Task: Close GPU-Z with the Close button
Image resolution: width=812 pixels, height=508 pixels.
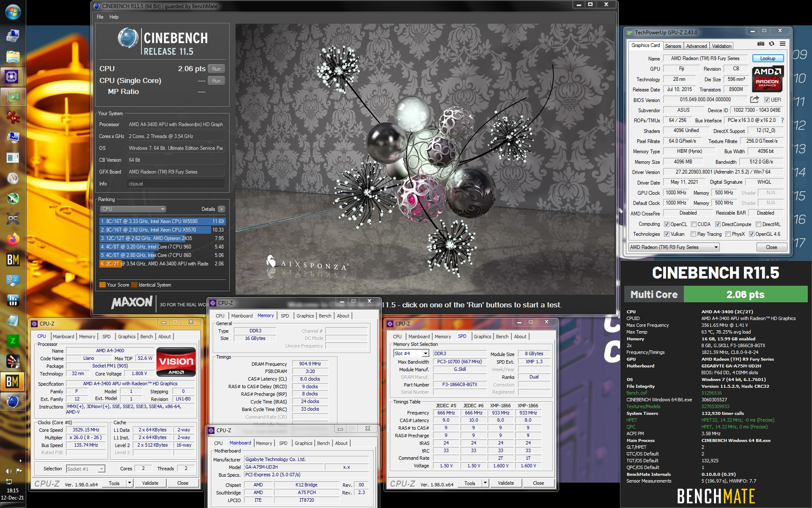Action: (x=771, y=247)
